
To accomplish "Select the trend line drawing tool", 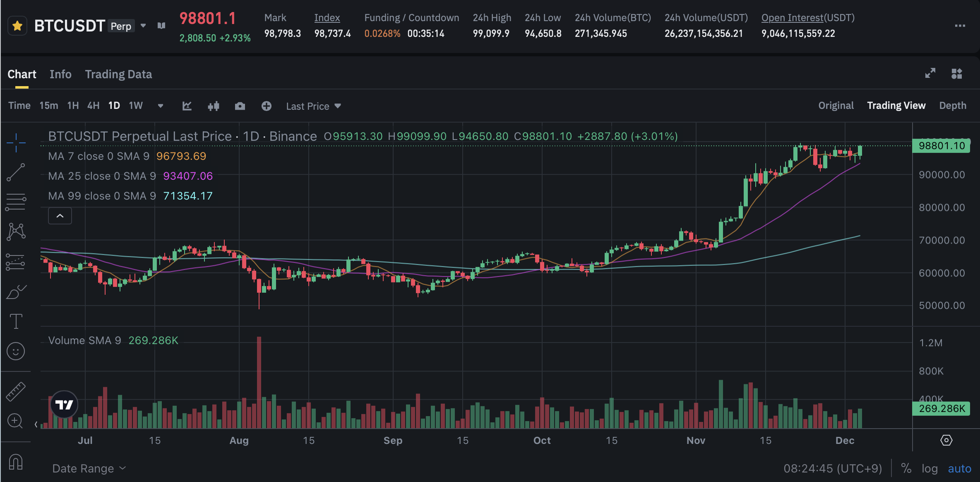I will coord(16,172).
